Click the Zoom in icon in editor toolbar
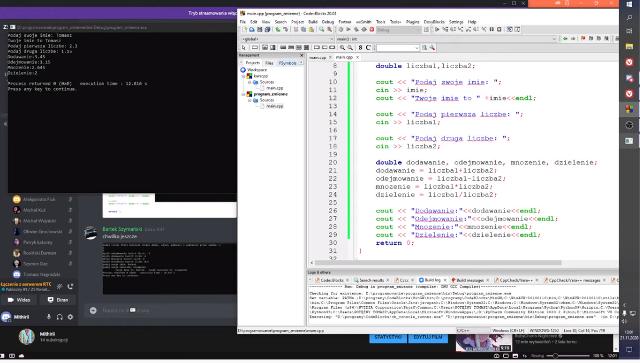The height and width of the screenshot is (363, 640). pos(342,48)
